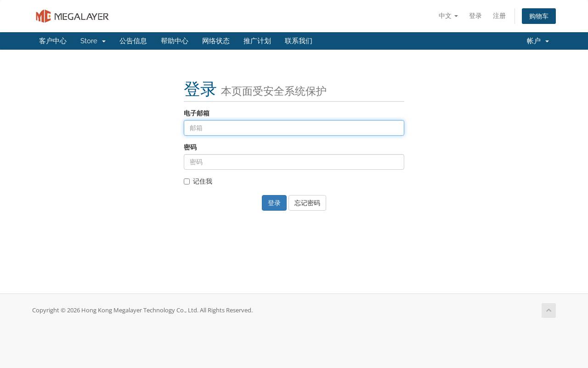
Task: Open 推广计划 menu item
Action: pos(257,41)
